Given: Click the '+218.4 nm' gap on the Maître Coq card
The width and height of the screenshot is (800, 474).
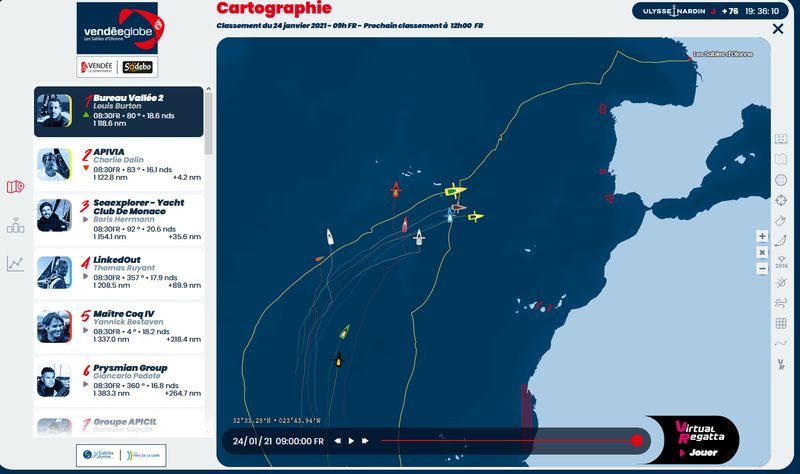Looking at the screenshot, I should pyautogui.click(x=183, y=339).
